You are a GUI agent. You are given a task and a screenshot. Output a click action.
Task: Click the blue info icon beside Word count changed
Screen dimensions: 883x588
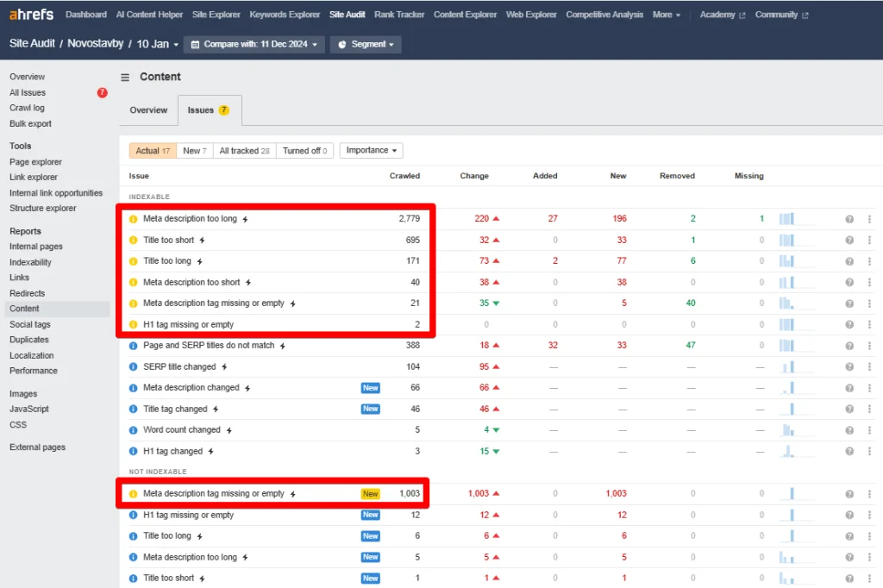click(x=131, y=429)
